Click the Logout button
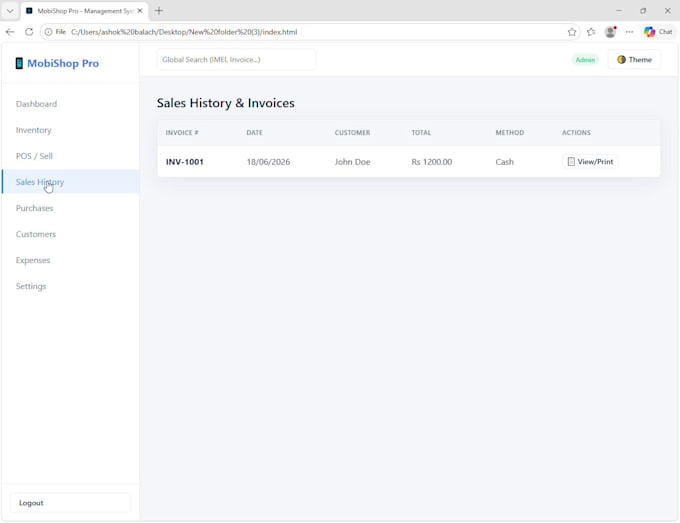 tap(70, 503)
